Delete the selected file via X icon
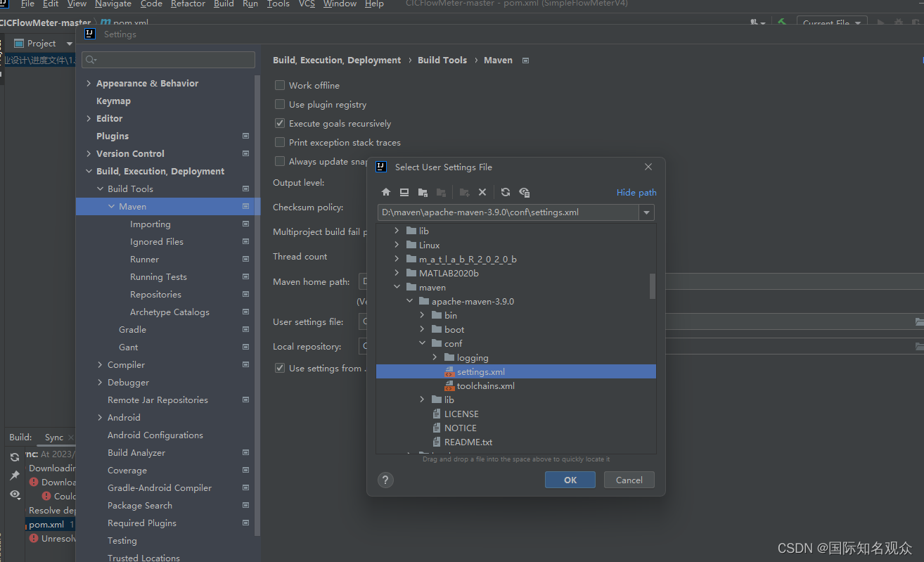924x562 pixels. (x=482, y=192)
